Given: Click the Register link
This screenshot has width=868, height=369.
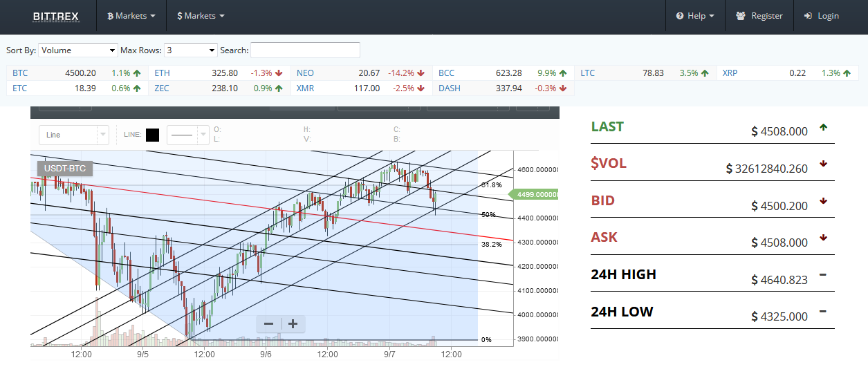Looking at the screenshot, I should [x=759, y=15].
